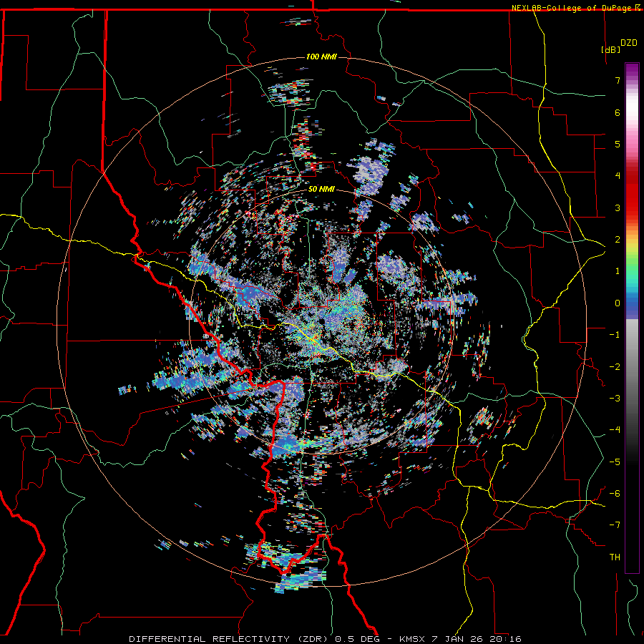Image resolution: width=644 pixels, height=644 pixels.
Task: Click the DIFFERENTIAL REFLECTIVITY (ZDR) caption text
Action: (230, 639)
